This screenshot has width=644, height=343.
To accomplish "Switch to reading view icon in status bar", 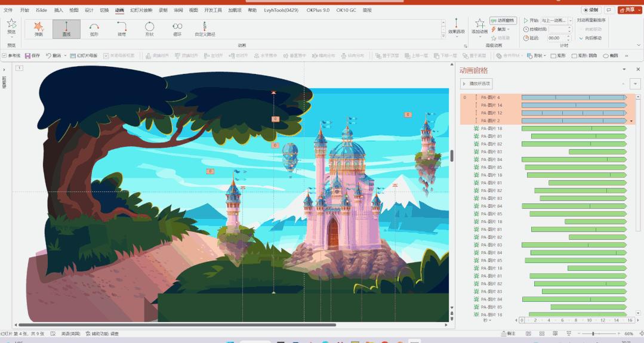I will 555,334.
